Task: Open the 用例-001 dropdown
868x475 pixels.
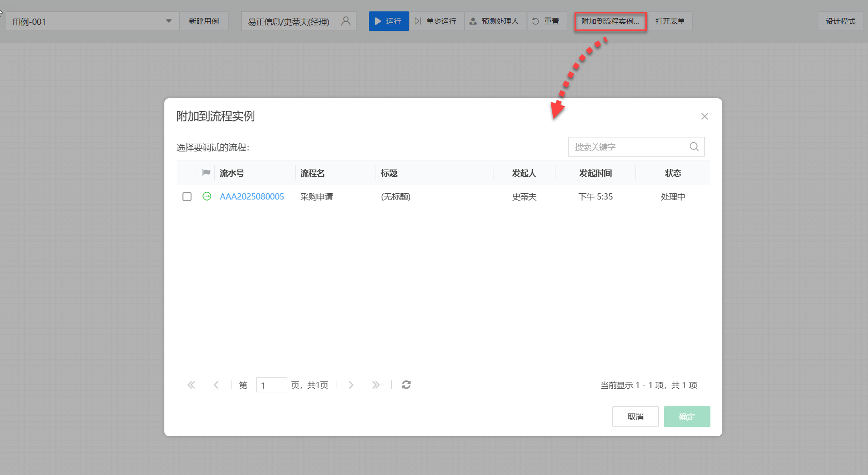Action: coord(168,21)
